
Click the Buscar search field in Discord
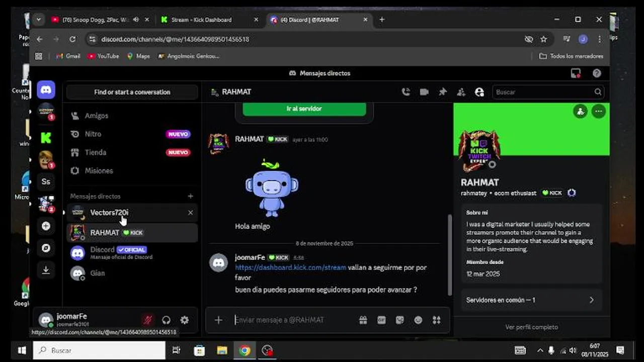pyautogui.click(x=548, y=92)
